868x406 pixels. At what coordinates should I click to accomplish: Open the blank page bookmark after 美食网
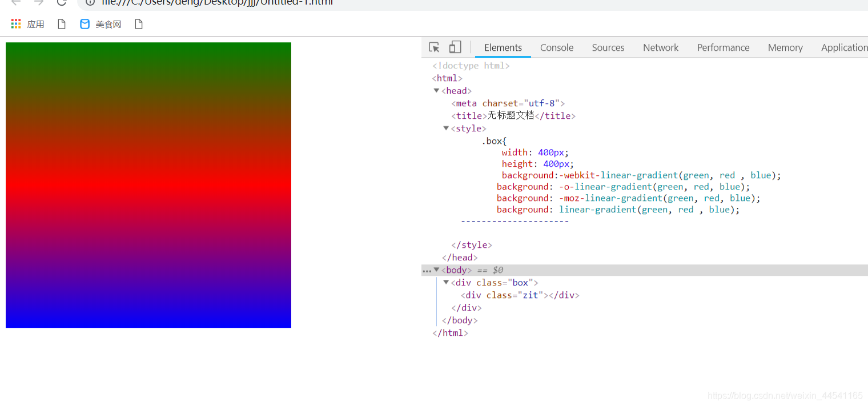138,24
